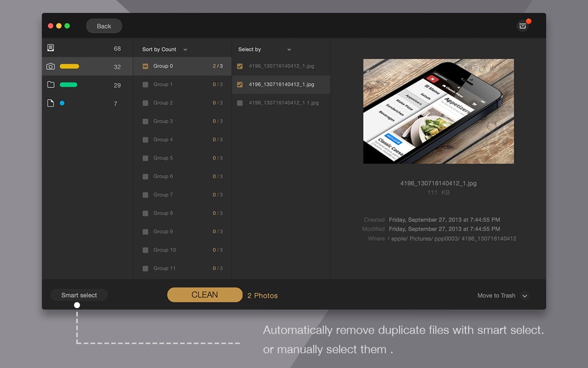588x368 pixels.
Task: Check the Group 9 checkbox
Action: (x=145, y=232)
